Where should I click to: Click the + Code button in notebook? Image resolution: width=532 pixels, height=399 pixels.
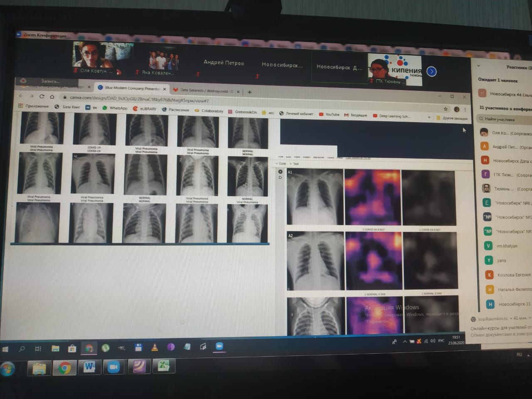281,164
